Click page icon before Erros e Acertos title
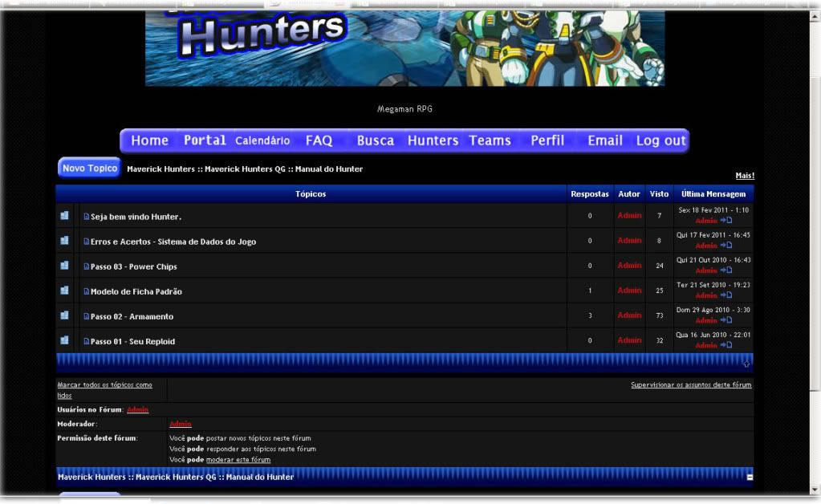The width and height of the screenshot is (821, 504). click(x=87, y=242)
